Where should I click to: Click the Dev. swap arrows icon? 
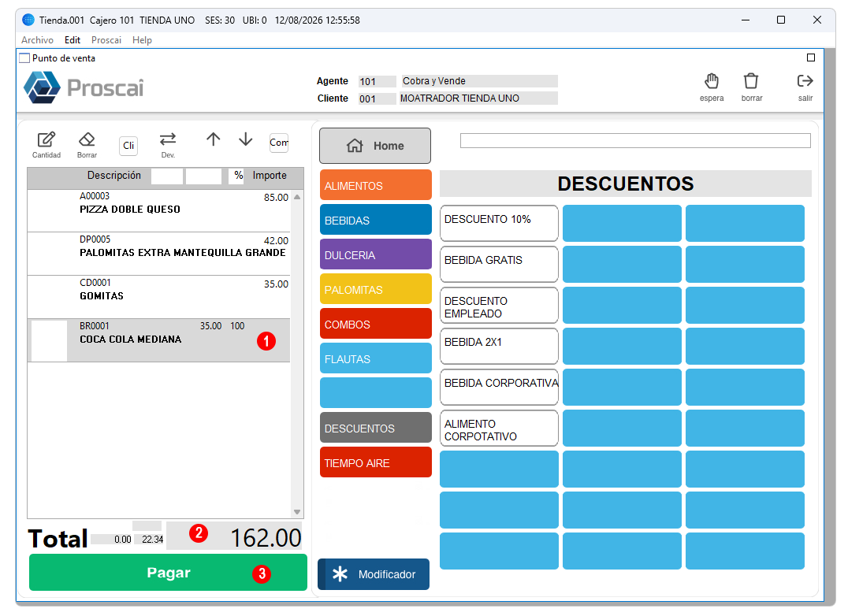point(168,139)
